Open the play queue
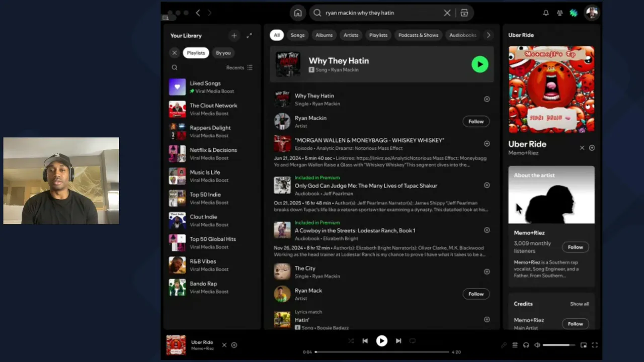 pos(515,345)
